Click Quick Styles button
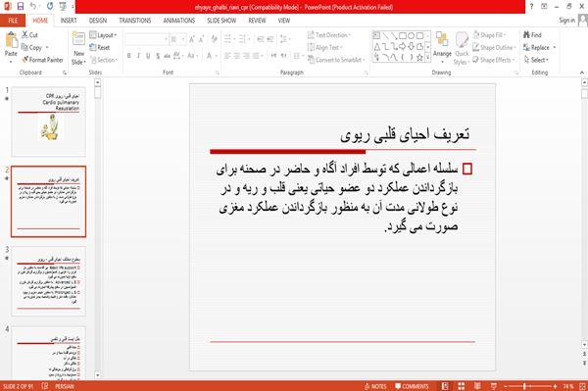588x391 pixels. click(x=462, y=49)
